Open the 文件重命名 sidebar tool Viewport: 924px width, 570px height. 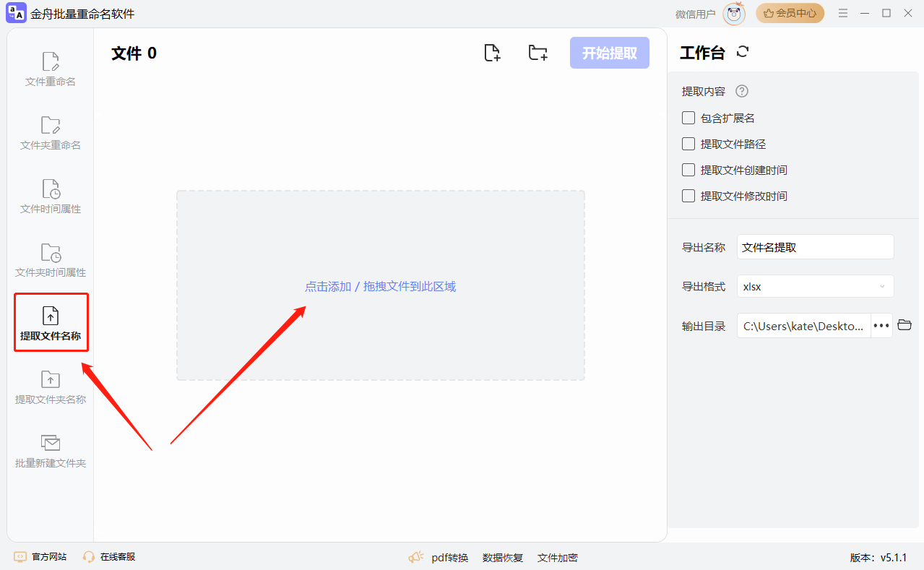[51, 69]
